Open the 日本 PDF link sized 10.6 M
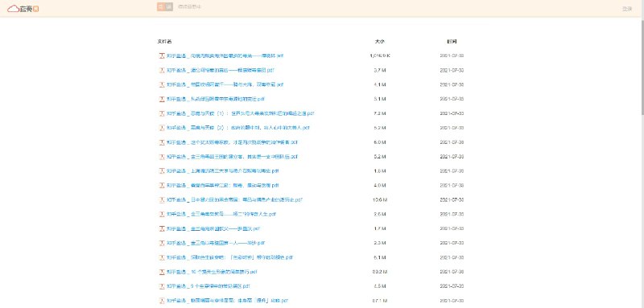This screenshot has width=644, height=308. pyautogui.click(x=234, y=199)
